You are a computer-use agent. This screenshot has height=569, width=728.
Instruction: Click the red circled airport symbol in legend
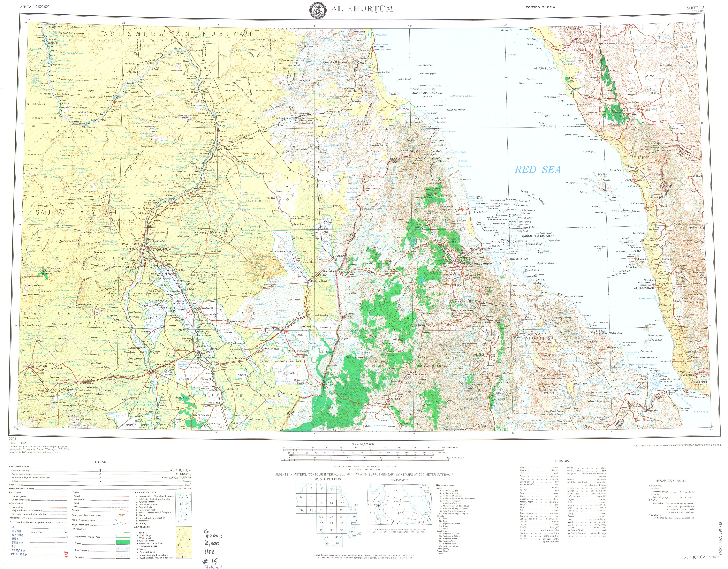tap(66, 553)
